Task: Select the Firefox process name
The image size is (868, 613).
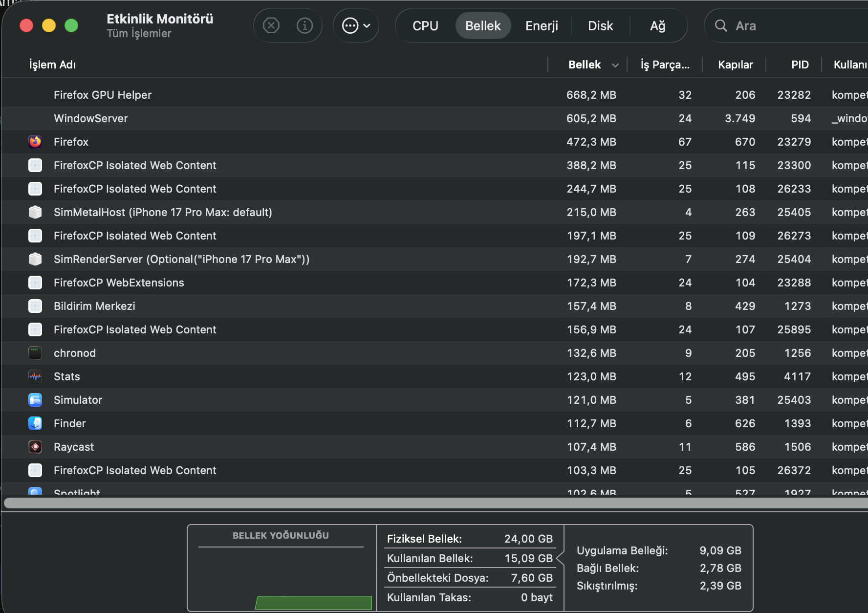Action: [71, 142]
